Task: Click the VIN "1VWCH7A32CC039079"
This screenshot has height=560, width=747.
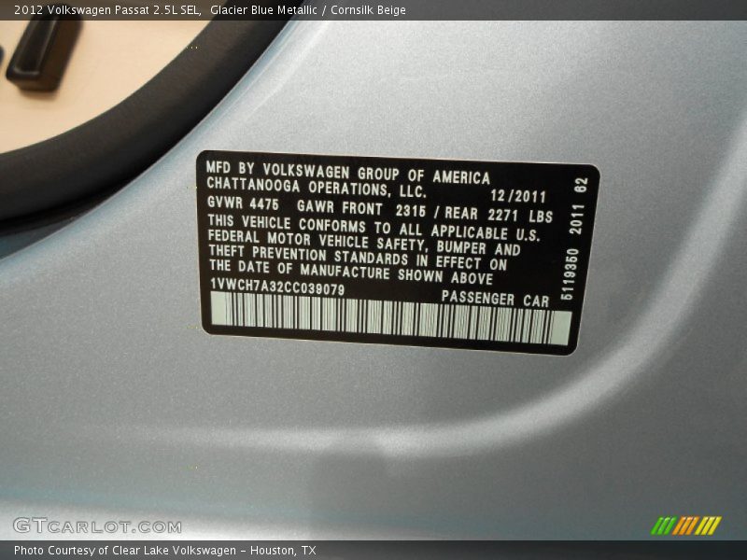Action: (x=276, y=287)
